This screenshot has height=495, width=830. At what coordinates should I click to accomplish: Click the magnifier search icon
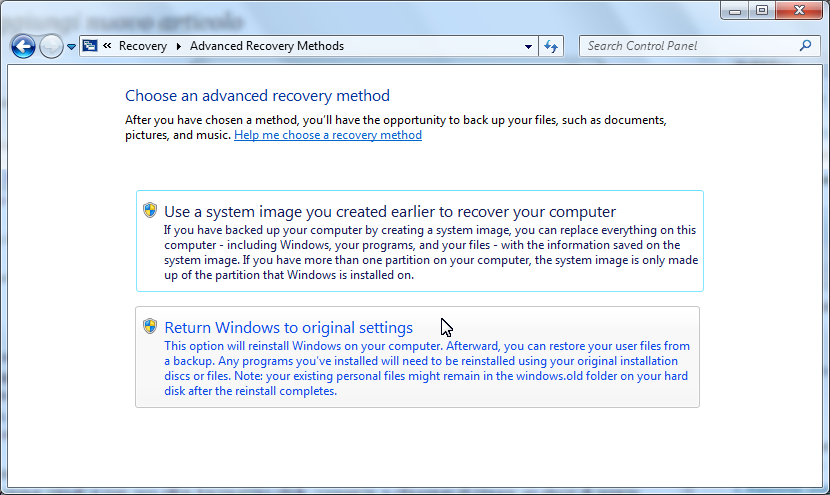[x=805, y=46]
